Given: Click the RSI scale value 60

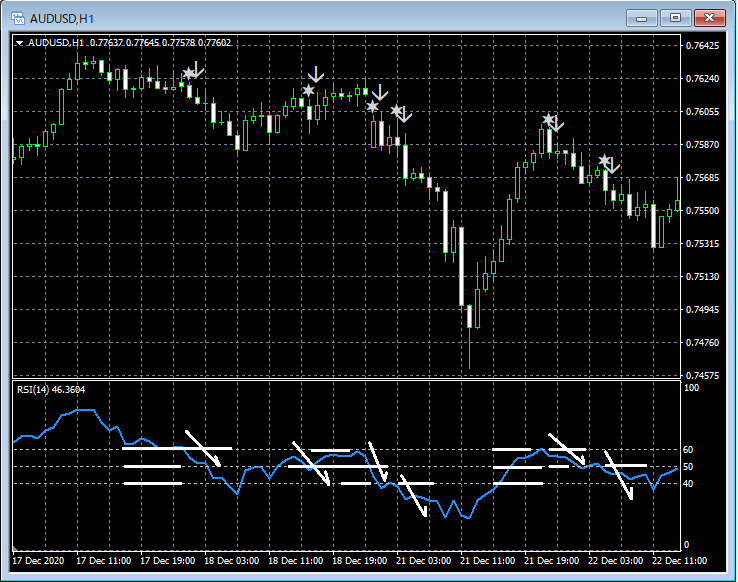Looking at the screenshot, I should point(688,450).
